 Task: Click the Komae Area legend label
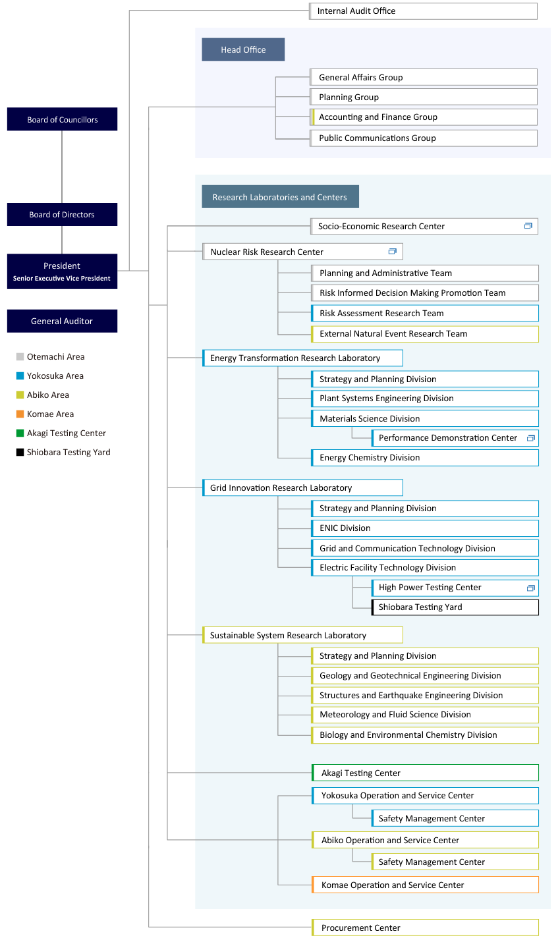pos(51,414)
